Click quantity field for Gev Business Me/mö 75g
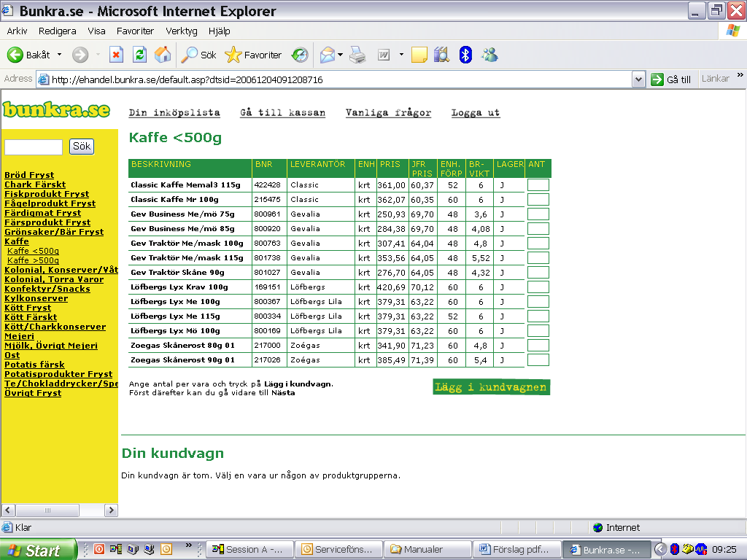Image resolution: width=747 pixels, height=560 pixels. (x=538, y=214)
